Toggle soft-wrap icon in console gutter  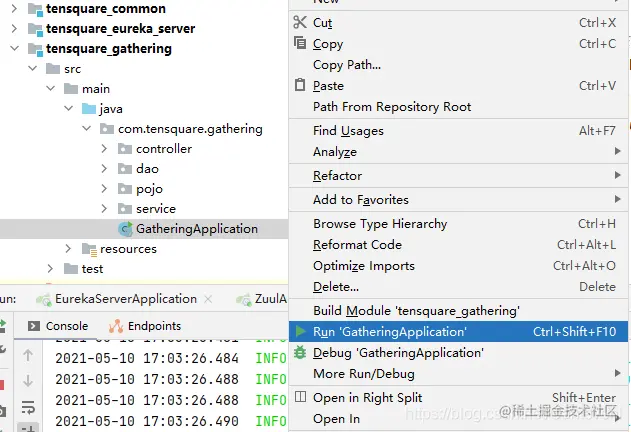28,407
